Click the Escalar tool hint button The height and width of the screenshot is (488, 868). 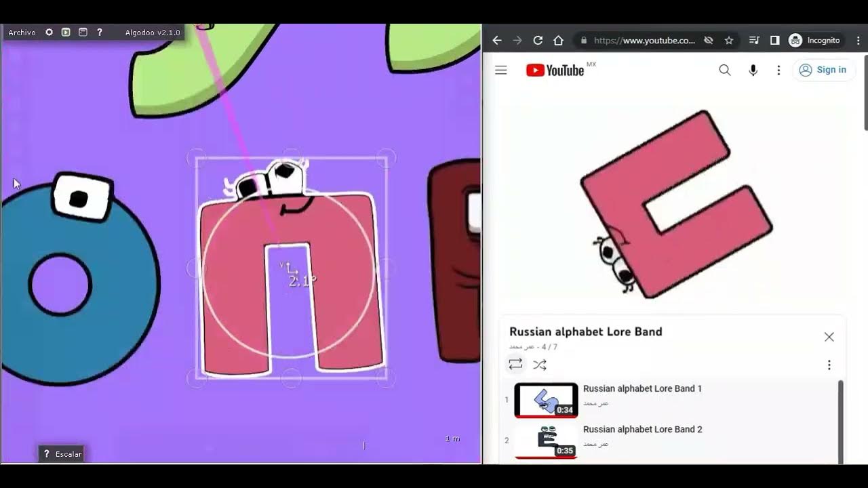(x=62, y=454)
